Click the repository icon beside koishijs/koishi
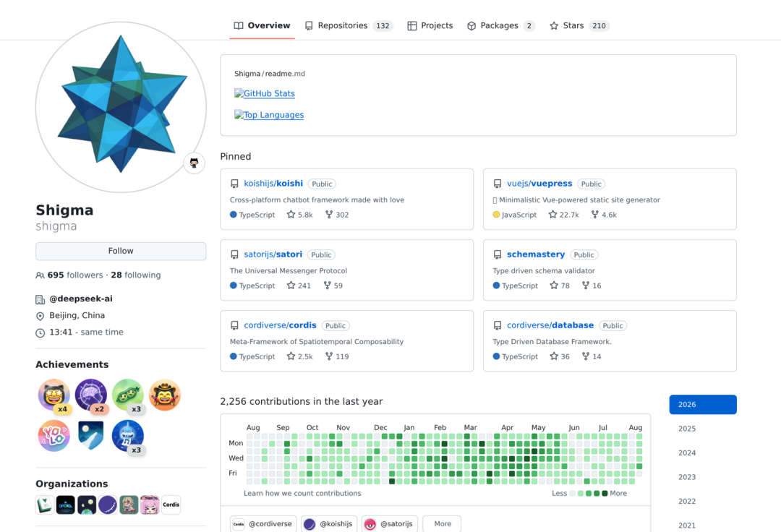Image resolution: width=781 pixels, height=532 pixels. pos(234,184)
